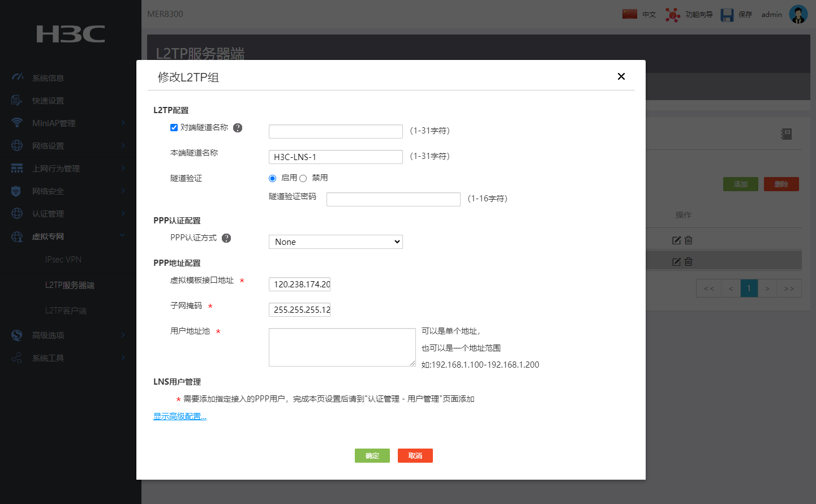Click the green 确定 button
This screenshot has width=816, height=504.
pos(372,456)
